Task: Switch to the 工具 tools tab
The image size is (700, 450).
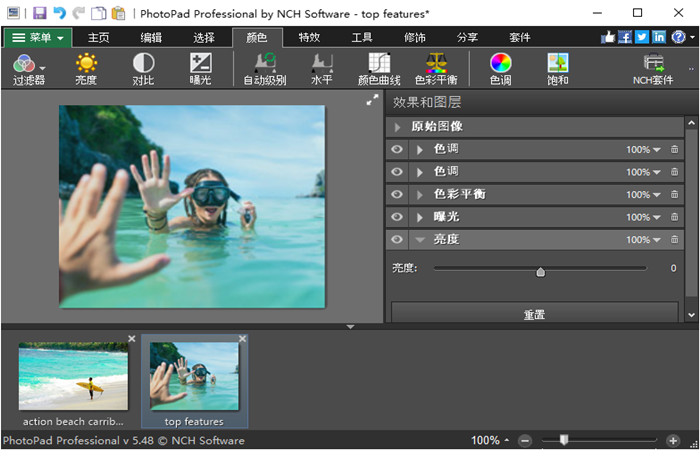Action: (362, 37)
